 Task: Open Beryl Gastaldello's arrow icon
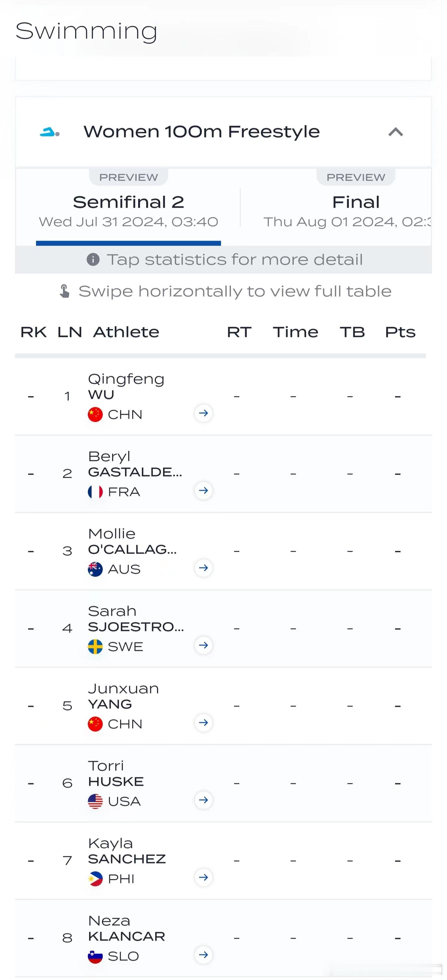(x=203, y=490)
